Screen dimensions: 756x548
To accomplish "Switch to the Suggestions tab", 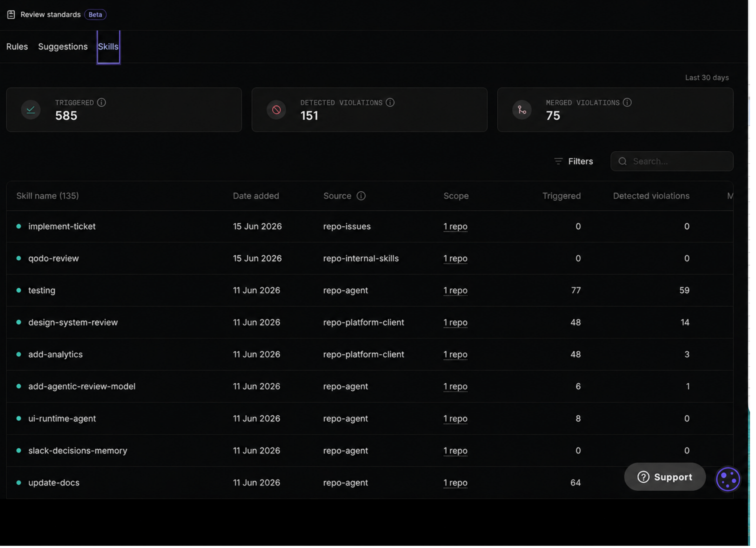I will point(63,47).
